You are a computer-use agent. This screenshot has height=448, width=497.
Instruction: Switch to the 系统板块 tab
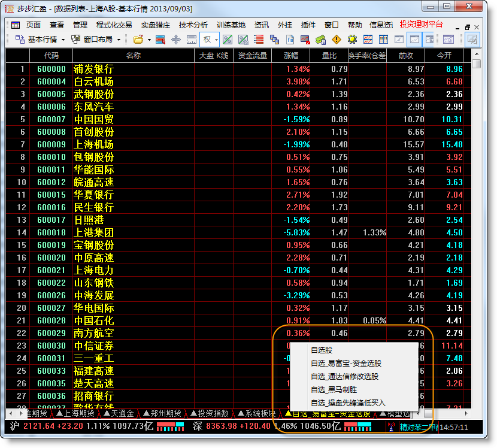tap(256, 413)
